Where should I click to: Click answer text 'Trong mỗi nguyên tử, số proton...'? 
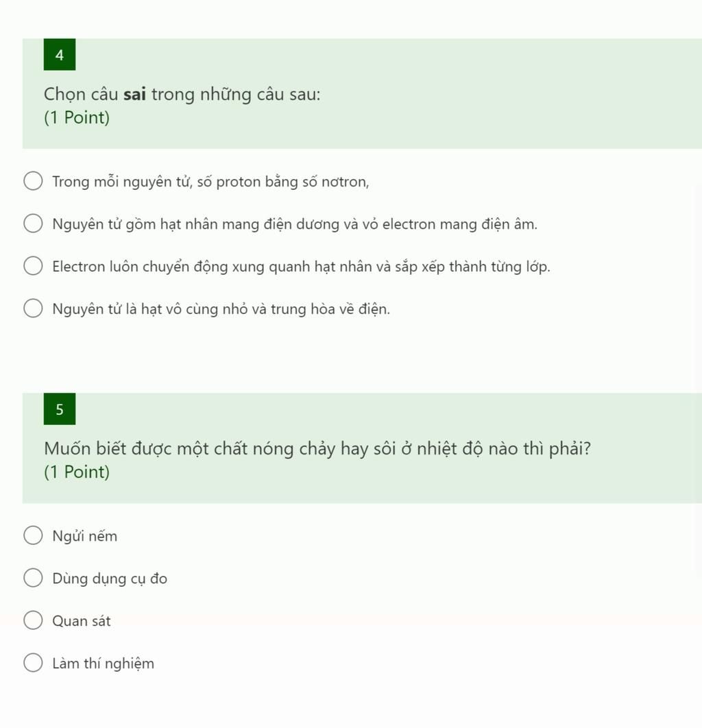[210, 182]
